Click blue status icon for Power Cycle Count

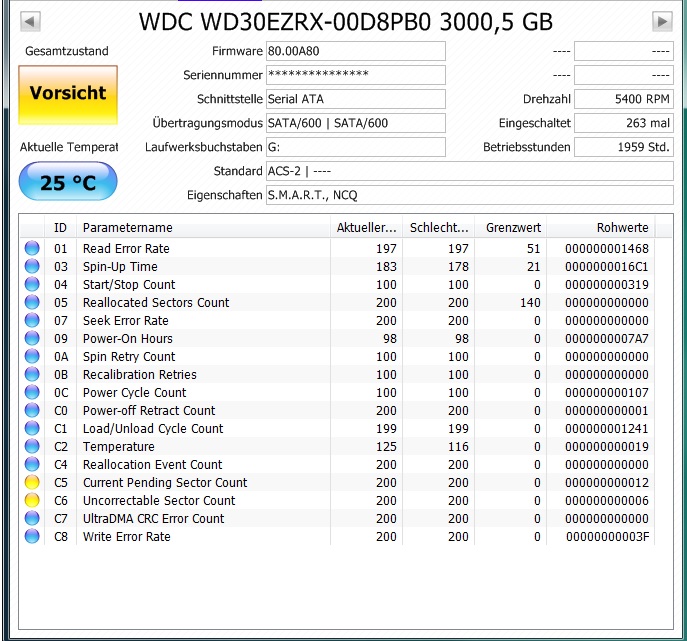[32, 392]
